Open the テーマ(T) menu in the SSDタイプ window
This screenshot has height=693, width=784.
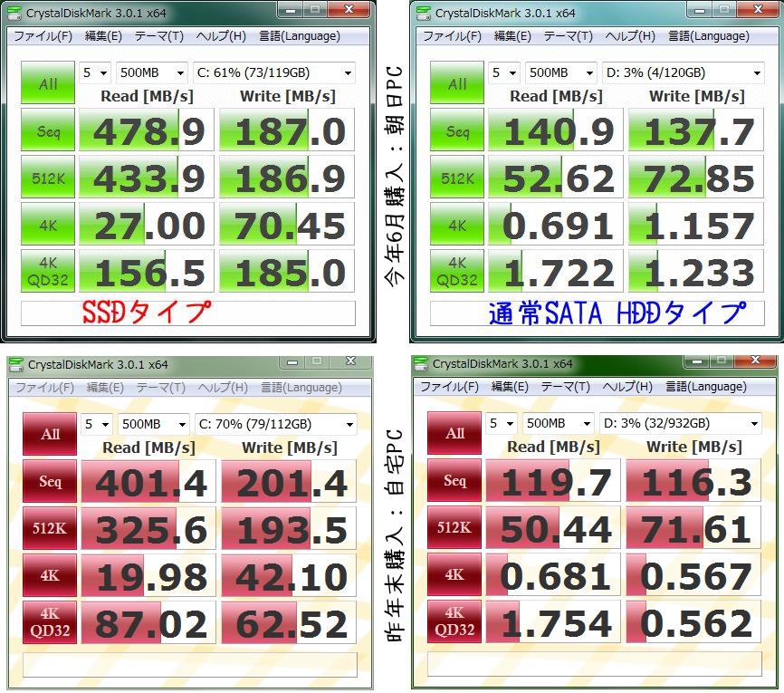pyautogui.click(x=159, y=36)
